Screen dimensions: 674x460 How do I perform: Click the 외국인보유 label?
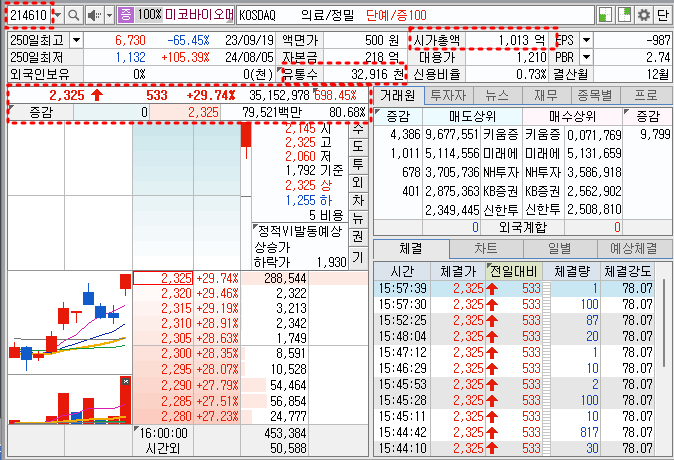pyautogui.click(x=40, y=74)
